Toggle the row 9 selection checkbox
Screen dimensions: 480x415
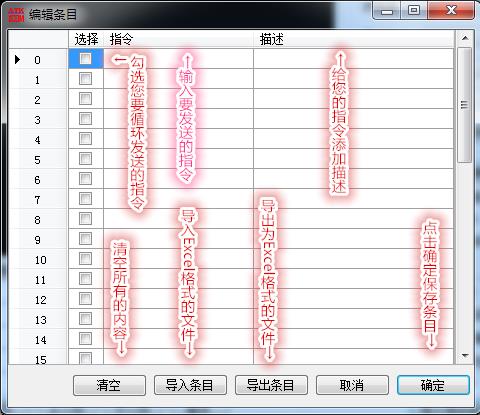tap(85, 239)
